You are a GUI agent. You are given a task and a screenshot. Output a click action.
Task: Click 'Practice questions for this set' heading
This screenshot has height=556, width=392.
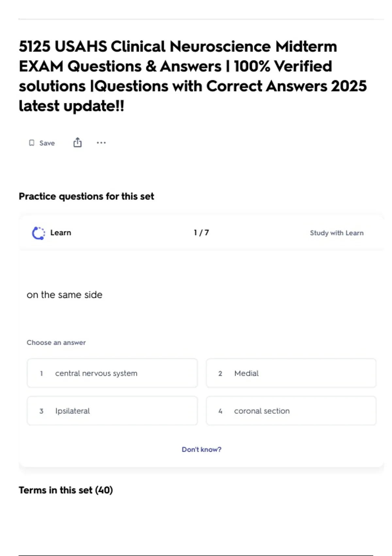(86, 196)
